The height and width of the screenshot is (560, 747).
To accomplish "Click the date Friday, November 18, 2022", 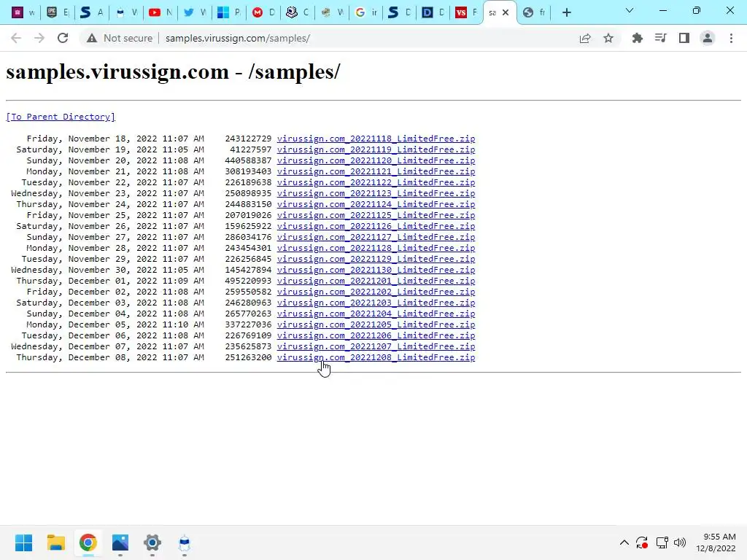I will pos(92,139).
